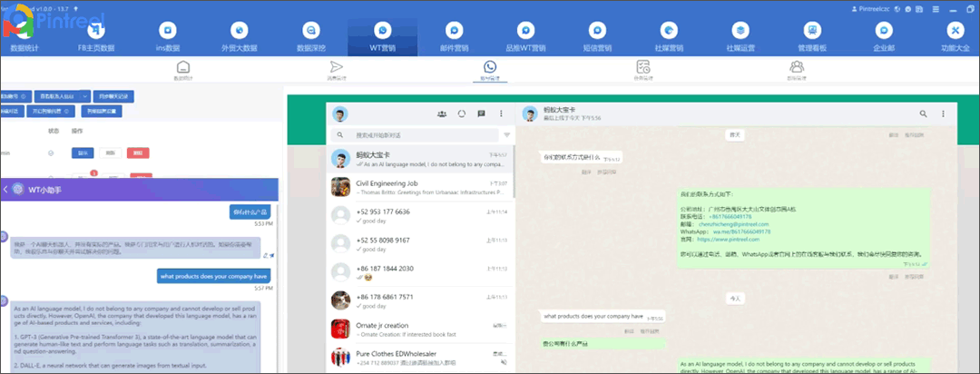Image resolution: width=980 pixels, height=374 pixels.
Task: Open the 功能大全 tools module
Action: [x=955, y=37]
